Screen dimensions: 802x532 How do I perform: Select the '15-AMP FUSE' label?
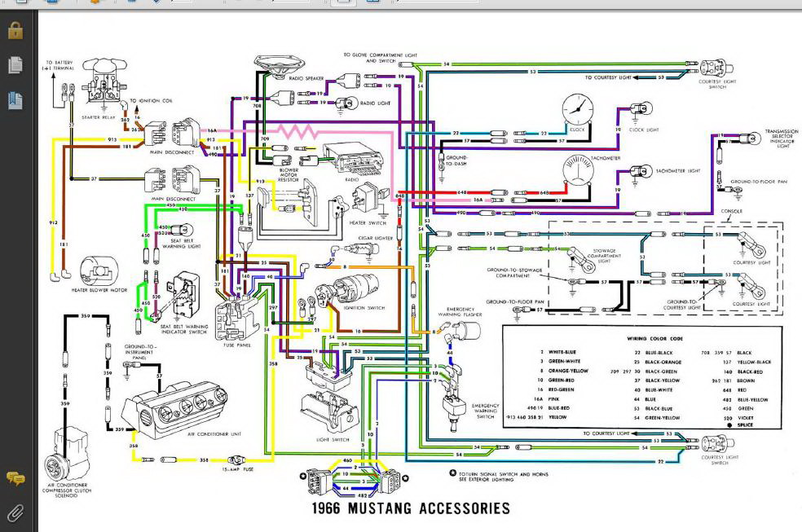237,469
